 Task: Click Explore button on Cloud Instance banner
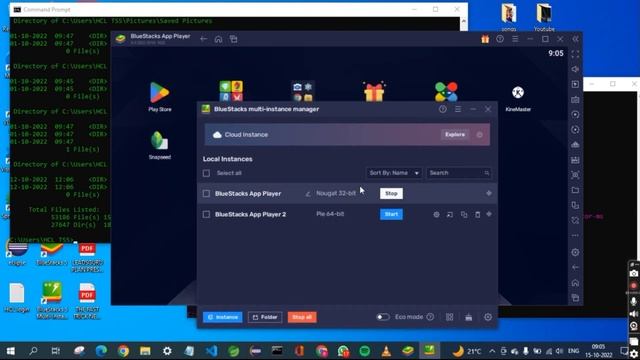[455, 135]
